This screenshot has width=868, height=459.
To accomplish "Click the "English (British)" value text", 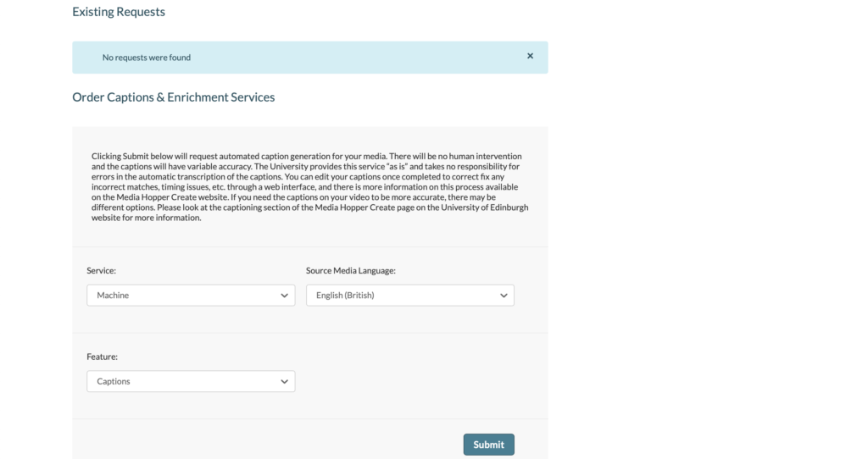I will tap(345, 296).
